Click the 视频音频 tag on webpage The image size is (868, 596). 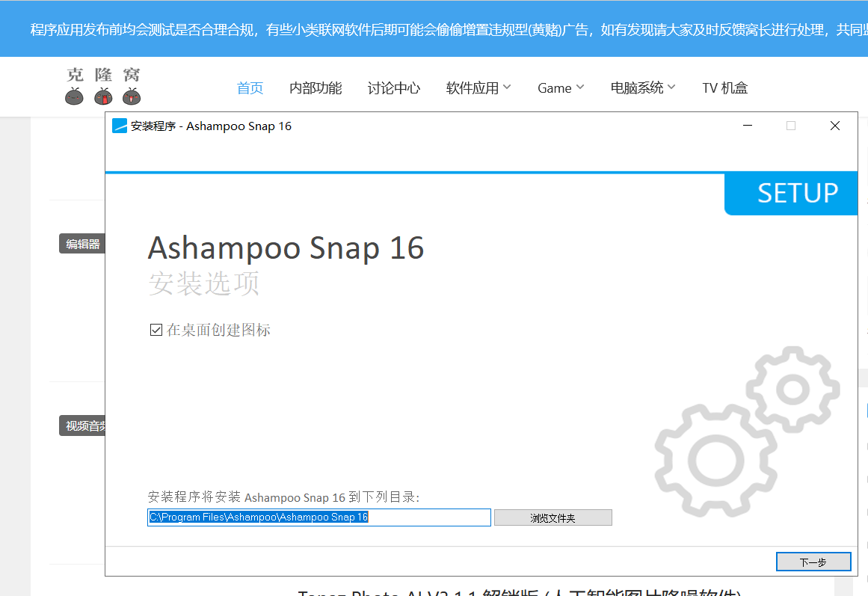point(82,426)
